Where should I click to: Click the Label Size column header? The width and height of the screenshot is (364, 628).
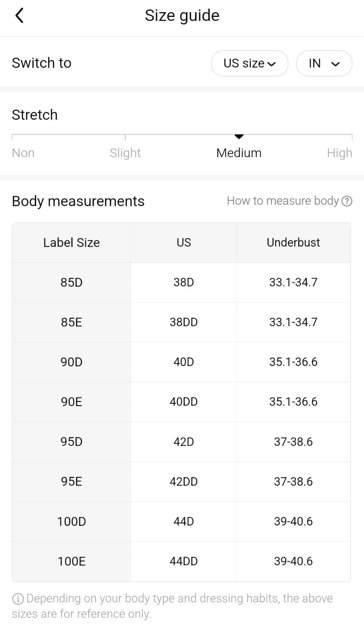(71, 243)
